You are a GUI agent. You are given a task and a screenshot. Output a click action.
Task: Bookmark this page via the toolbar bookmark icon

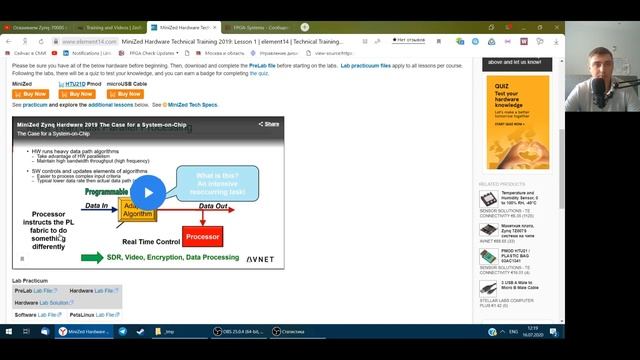click(x=439, y=41)
